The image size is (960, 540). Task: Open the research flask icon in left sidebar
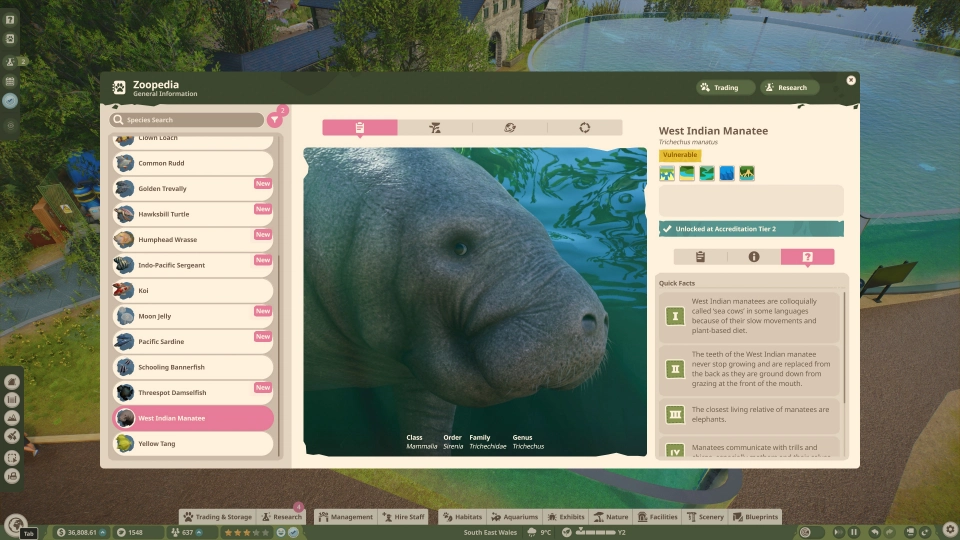coord(10,62)
